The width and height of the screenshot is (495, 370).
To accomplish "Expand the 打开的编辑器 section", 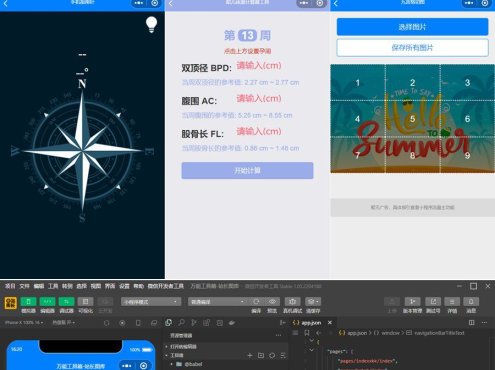I will coord(183,347).
